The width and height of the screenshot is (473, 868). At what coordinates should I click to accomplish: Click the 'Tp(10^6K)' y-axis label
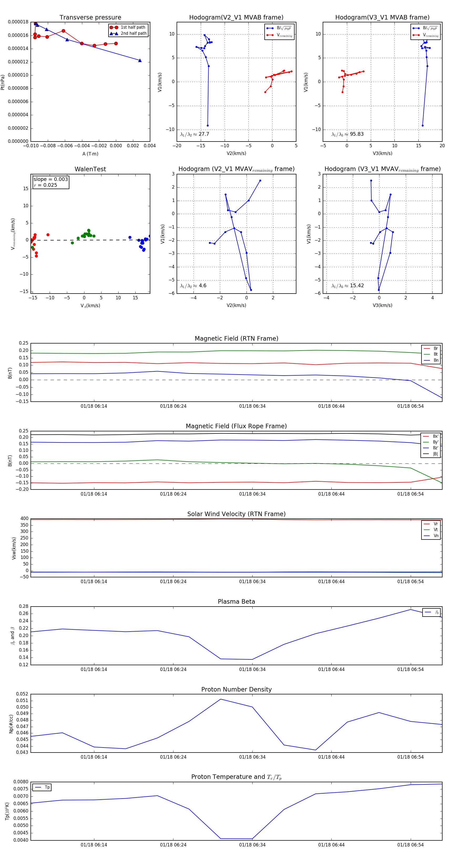pyautogui.click(x=7, y=811)
